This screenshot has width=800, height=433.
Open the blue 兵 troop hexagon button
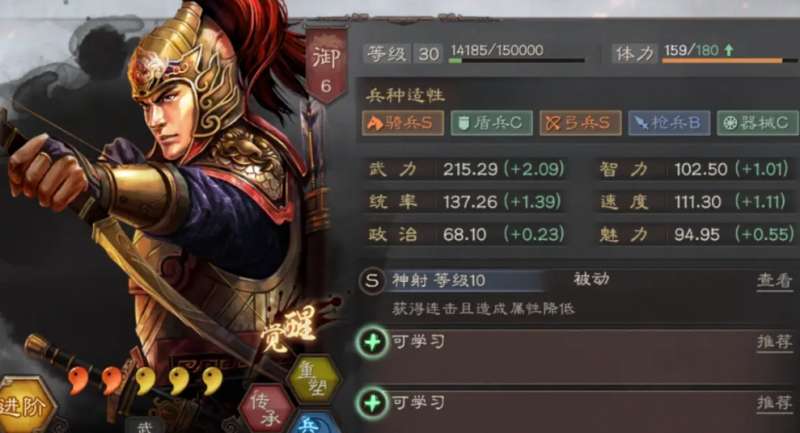310,423
